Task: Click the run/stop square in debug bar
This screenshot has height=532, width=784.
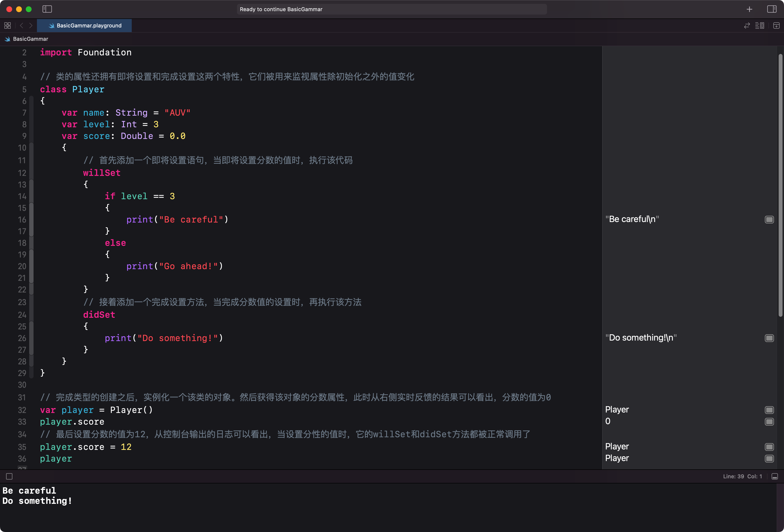Action: tap(9, 476)
